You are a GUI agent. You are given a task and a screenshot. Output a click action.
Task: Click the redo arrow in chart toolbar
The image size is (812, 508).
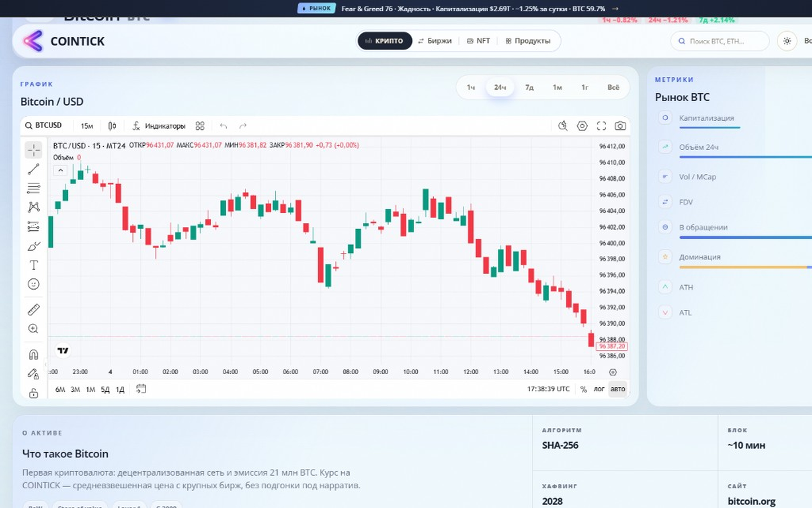tap(243, 126)
